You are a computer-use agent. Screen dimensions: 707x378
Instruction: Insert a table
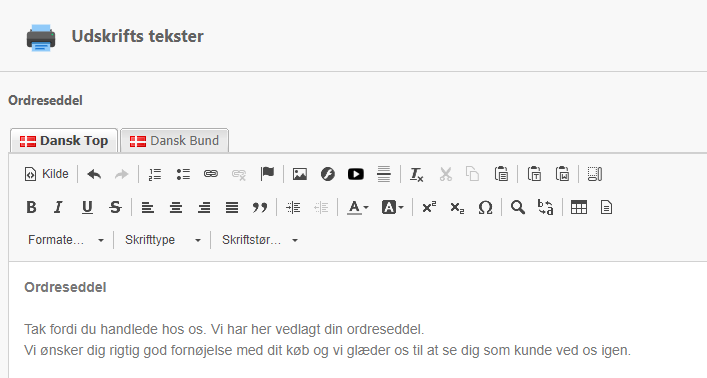click(x=578, y=207)
